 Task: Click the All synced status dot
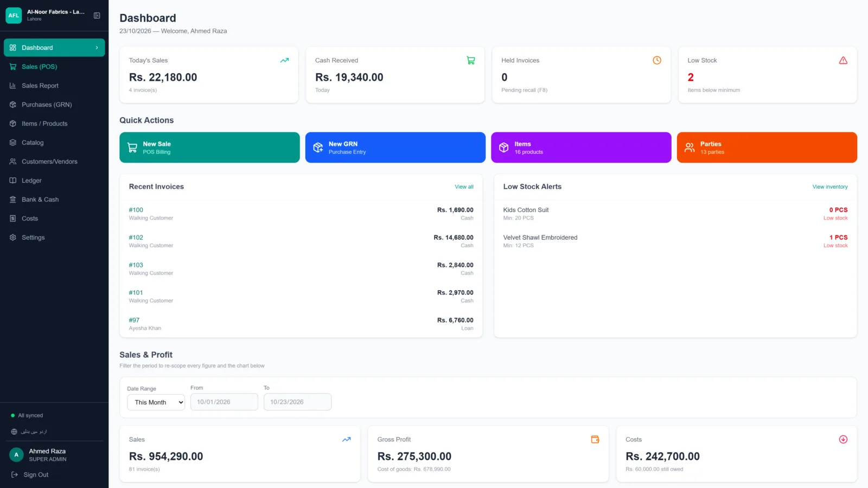pos(12,415)
